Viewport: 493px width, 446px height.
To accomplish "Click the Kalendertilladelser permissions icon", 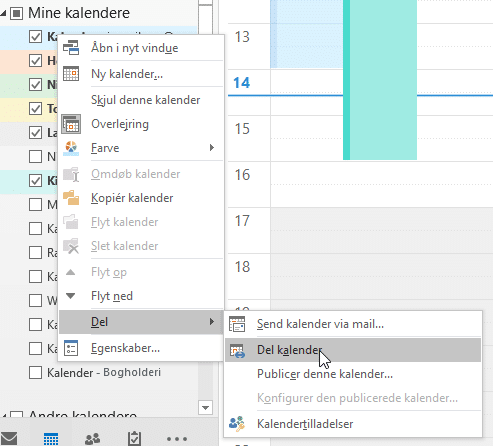I will (x=237, y=424).
